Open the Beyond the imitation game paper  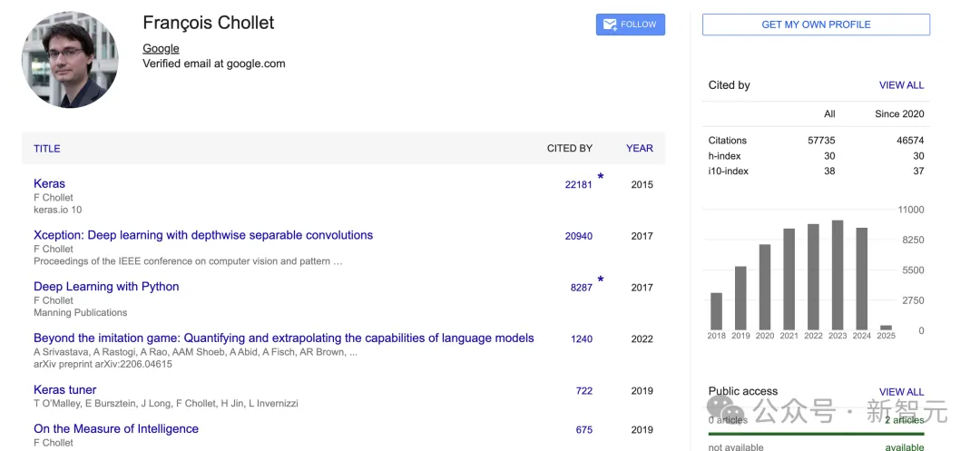pyautogui.click(x=284, y=338)
